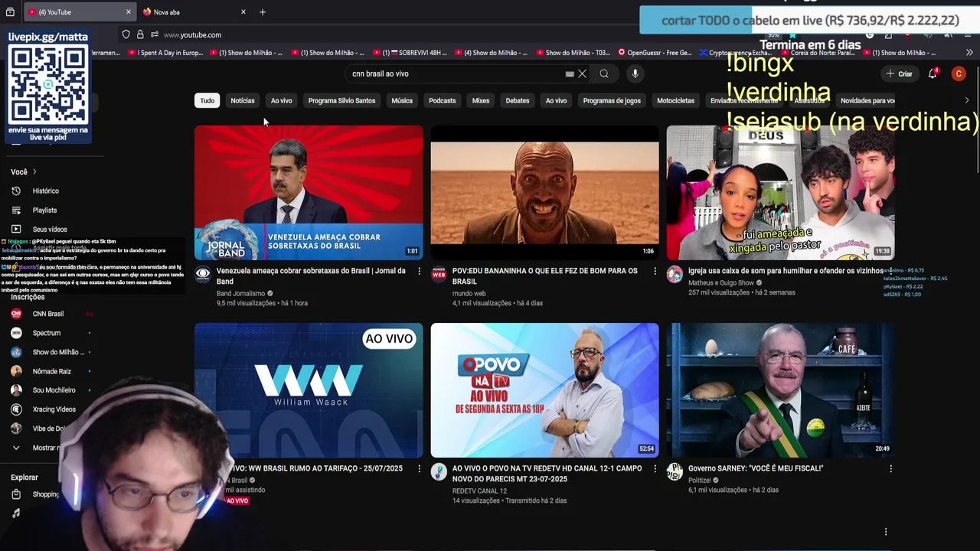Open Seus vídeos in the sidebar
The image size is (980, 551).
coord(50,229)
